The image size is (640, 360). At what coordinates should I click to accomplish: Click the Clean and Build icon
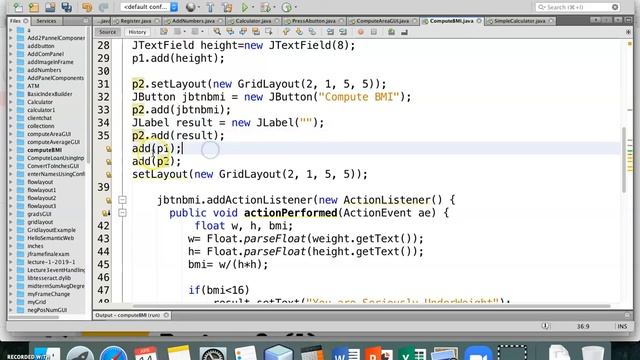tap(227, 7)
